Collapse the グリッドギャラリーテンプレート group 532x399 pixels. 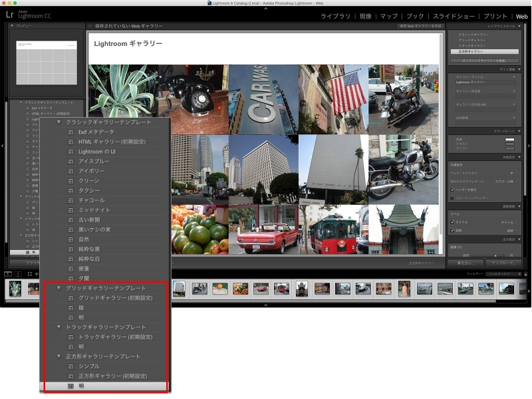tap(59, 288)
